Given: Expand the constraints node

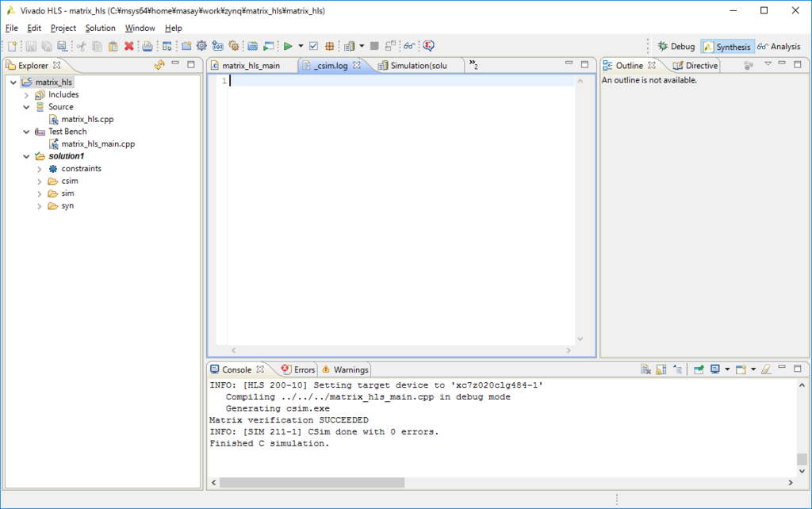Looking at the screenshot, I should pyautogui.click(x=40, y=169).
